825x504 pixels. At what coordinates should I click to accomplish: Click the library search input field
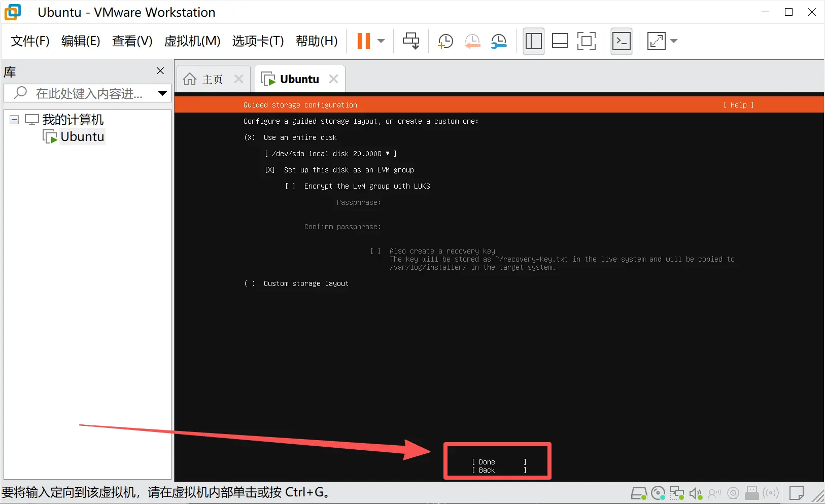pyautogui.click(x=87, y=93)
